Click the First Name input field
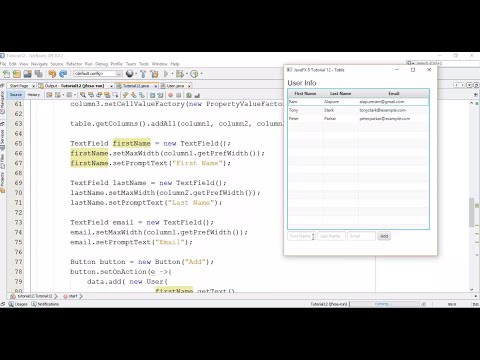The height and width of the screenshot is (360, 480). point(301,236)
